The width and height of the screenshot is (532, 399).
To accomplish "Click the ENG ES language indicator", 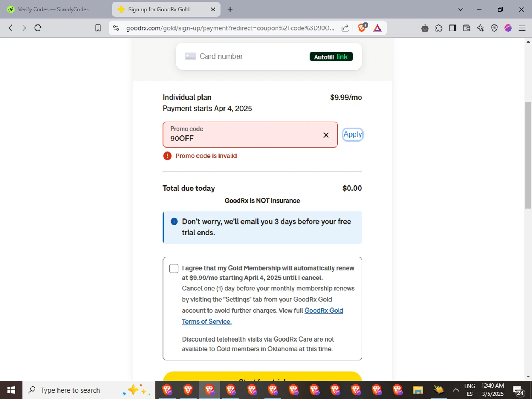I will coord(469,390).
